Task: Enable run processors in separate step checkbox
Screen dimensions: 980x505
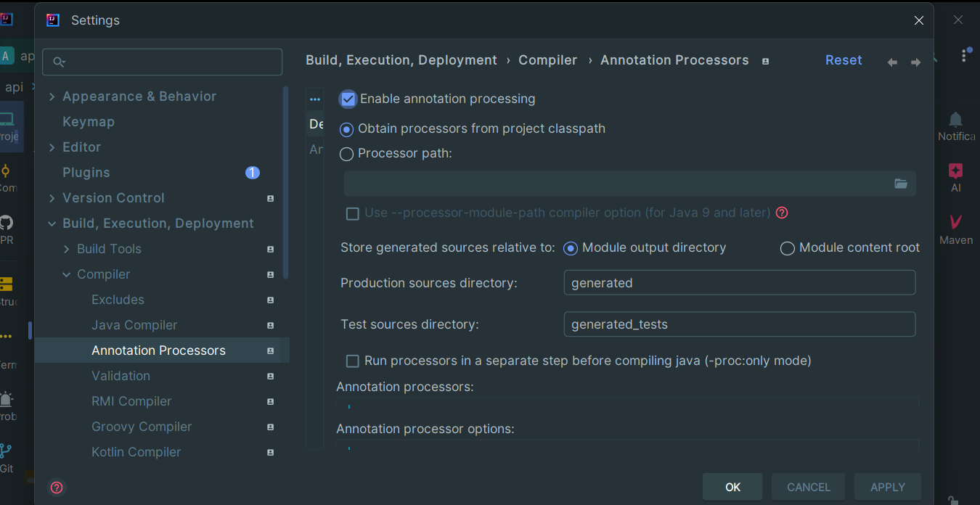Action: (353, 361)
